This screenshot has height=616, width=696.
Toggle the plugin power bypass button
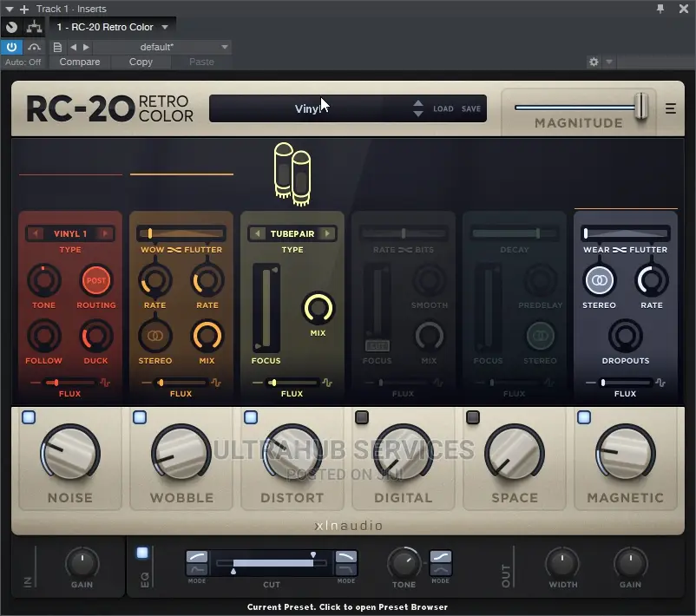pyautogui.click(x=11, y=47)
